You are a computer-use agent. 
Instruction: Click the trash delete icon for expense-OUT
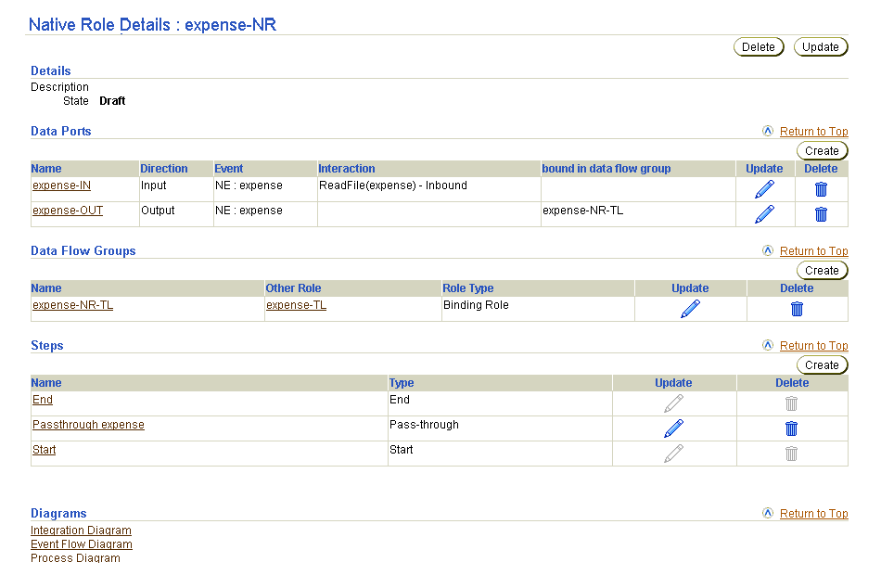tap(821, 214)
